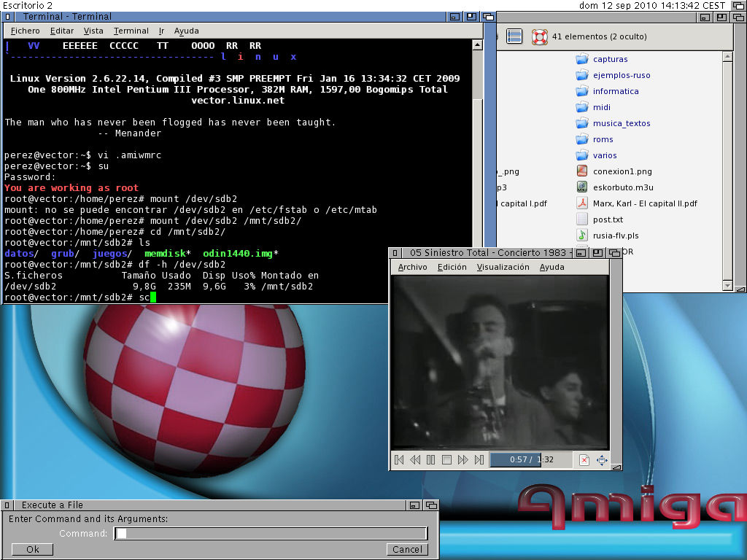The width and height of the screenshot is (747, 560).
Task: Focus the Command input field
Action: click(271, 533)
